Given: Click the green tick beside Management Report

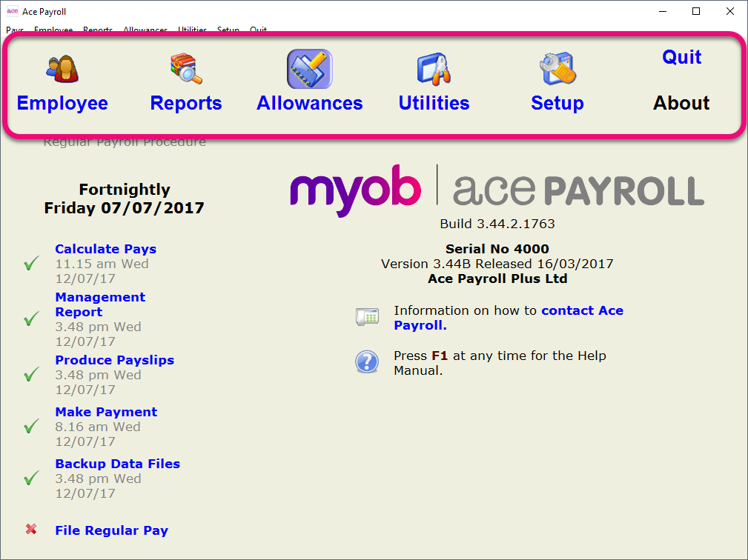Looking at the screenshot, I should pyautogui.click(x=31, y=319).
